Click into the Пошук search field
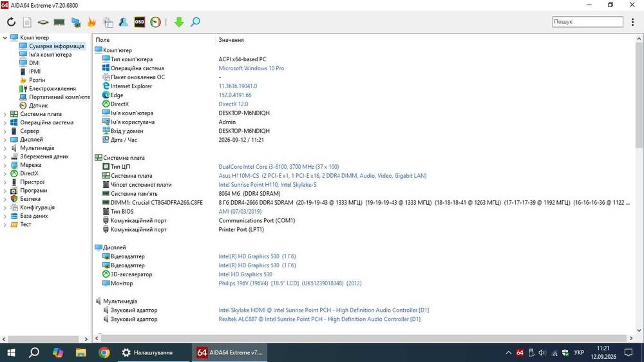The height and width of the screenshot is (362, 644). tap(587, 22)
